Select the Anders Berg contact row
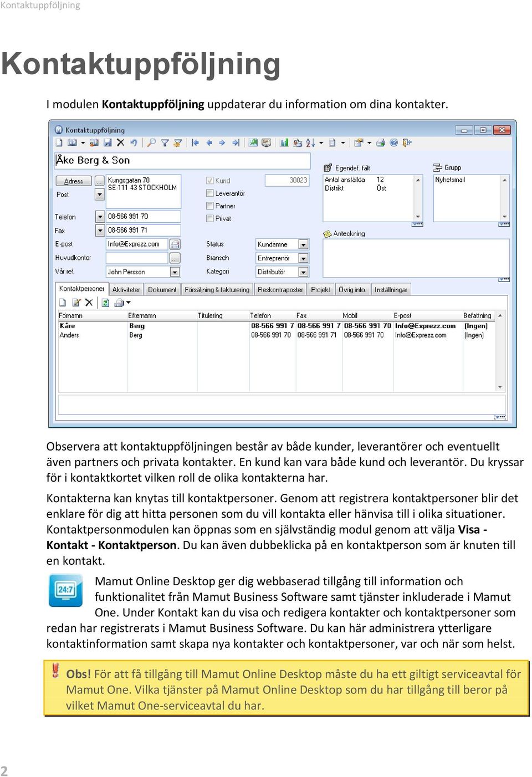This screenshot has width=532, height=777. [x=278, y=335]
